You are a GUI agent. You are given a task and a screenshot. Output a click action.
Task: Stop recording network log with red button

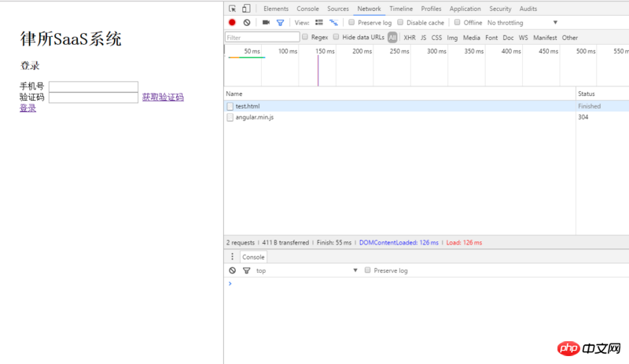[232, 23]
